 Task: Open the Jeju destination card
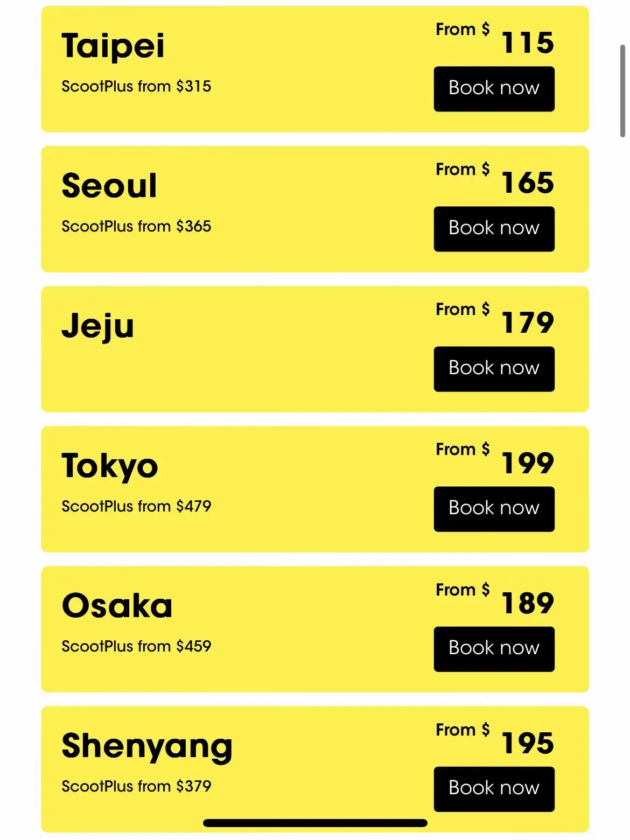[315, 349]
